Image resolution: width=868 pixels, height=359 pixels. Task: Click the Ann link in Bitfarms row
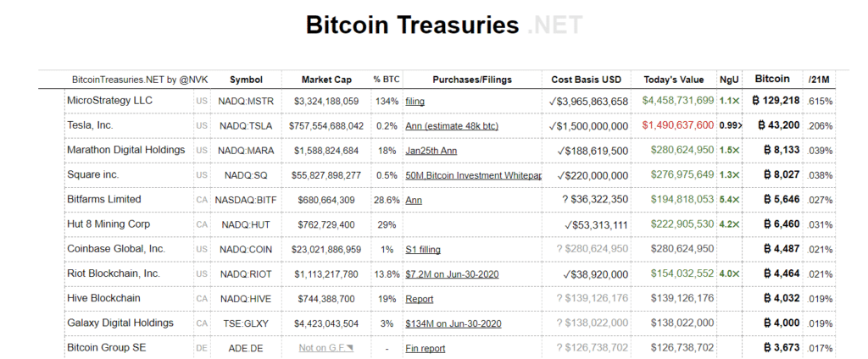coord(414,200)
